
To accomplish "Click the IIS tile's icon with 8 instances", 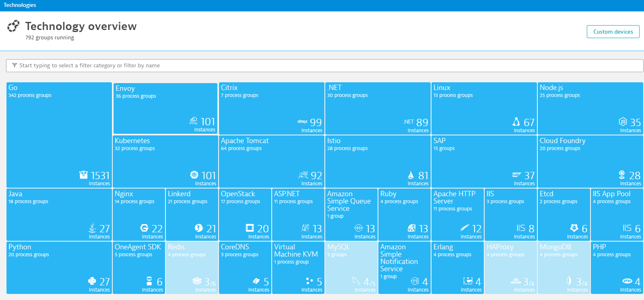I will coord(521,228).
